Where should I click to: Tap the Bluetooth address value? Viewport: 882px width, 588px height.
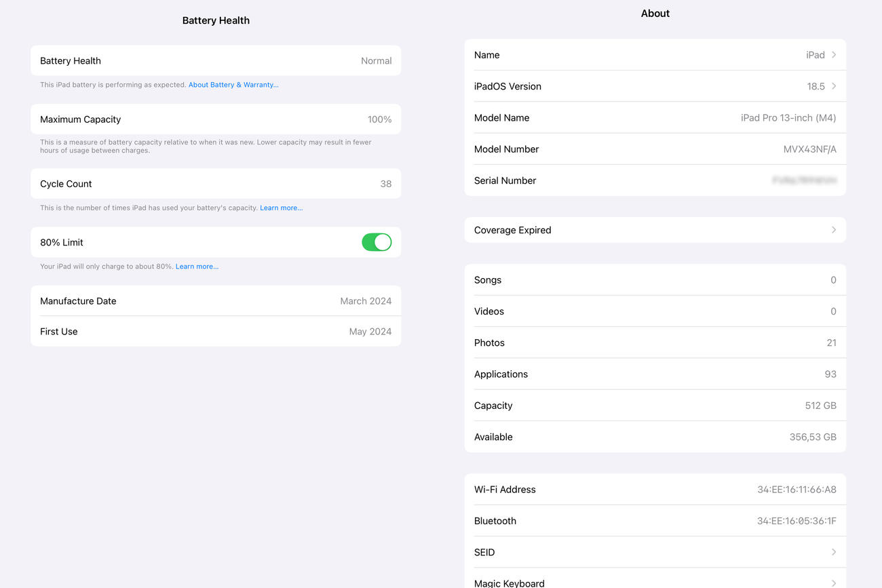coord(797,521)
